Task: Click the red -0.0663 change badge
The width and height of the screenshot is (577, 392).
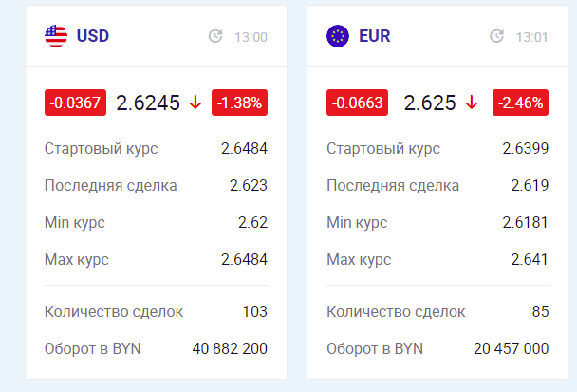Action: click(x=355, y=103)
